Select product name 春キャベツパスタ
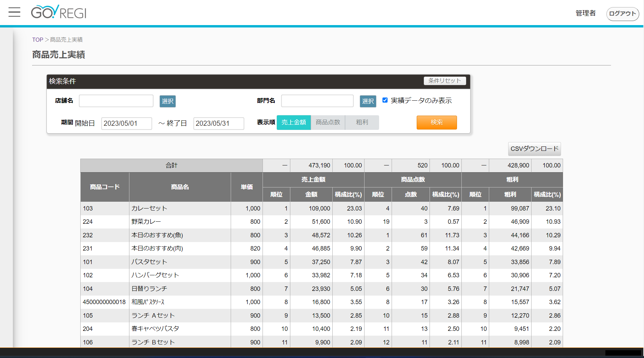The height and width of the screenshot is (358, 644). tap(155, 329)
